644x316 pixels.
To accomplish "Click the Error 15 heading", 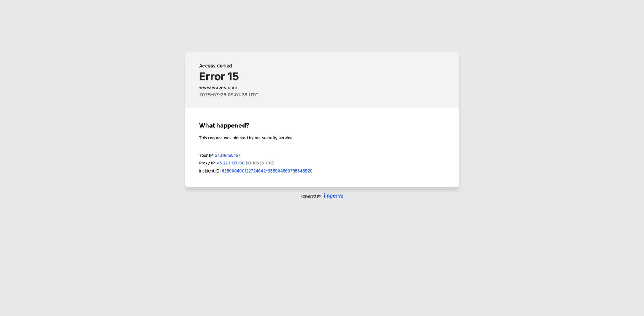I will point(219,77).
